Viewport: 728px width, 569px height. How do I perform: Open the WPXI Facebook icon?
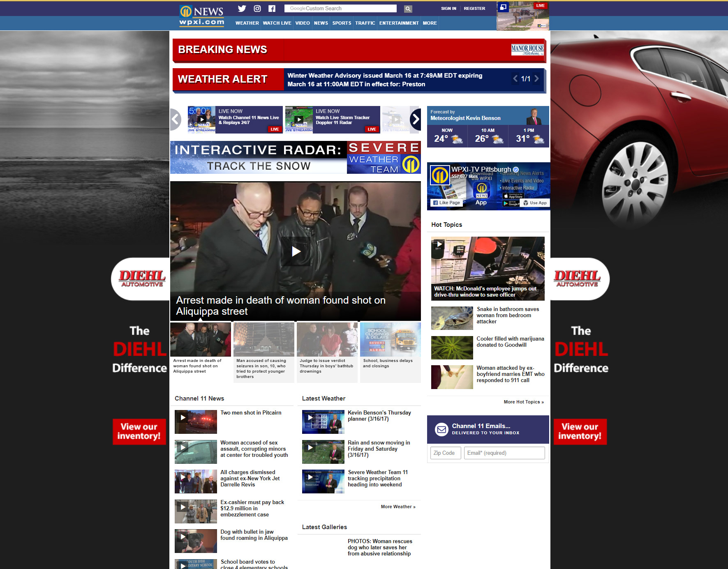(272, 9)
